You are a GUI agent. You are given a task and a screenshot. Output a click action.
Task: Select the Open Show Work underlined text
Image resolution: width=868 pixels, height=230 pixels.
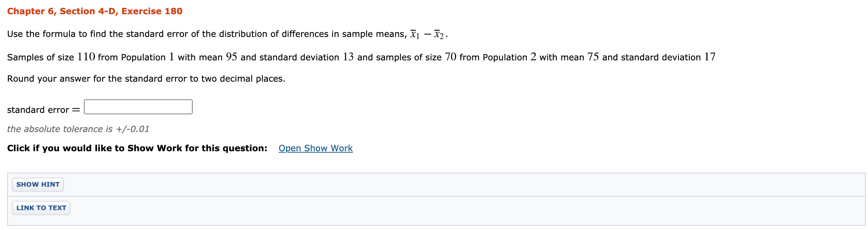click(315, 148)
